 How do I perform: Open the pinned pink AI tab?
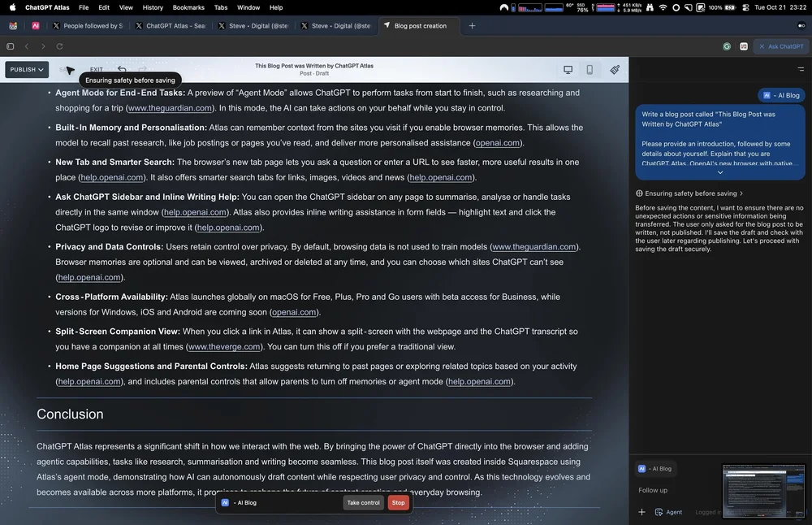click(35, 26)
